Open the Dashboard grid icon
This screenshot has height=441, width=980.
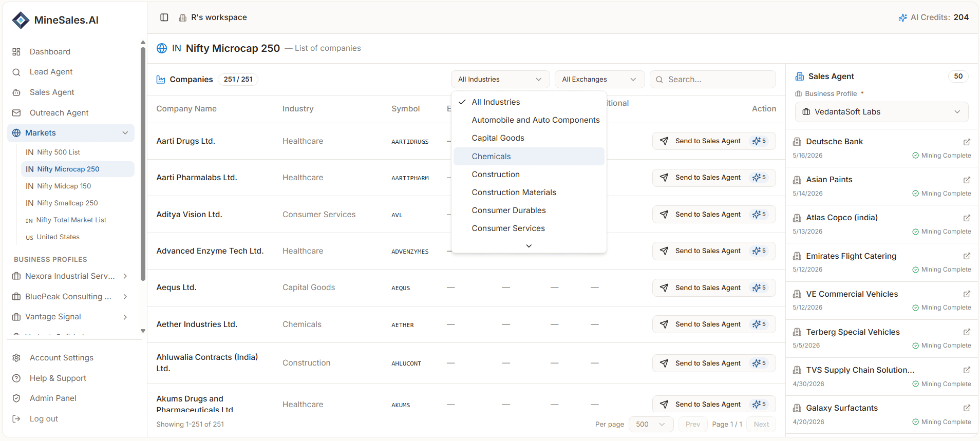pyautogui.click(x=16, y=52)
